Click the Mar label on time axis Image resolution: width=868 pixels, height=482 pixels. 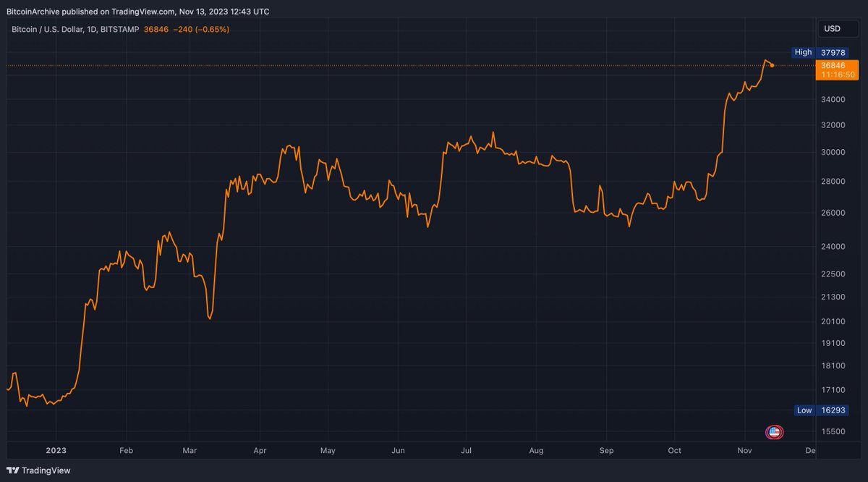[x=190, y=450]
